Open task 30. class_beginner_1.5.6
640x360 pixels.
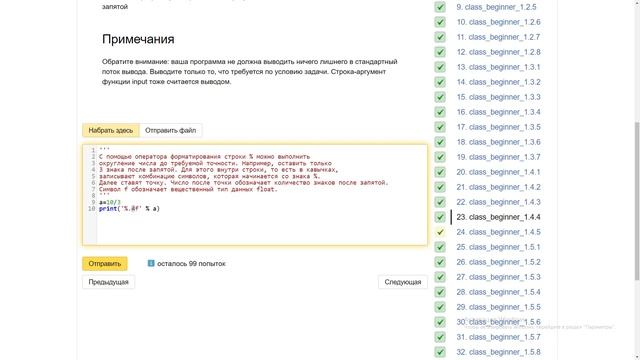(x=498, y=322)
